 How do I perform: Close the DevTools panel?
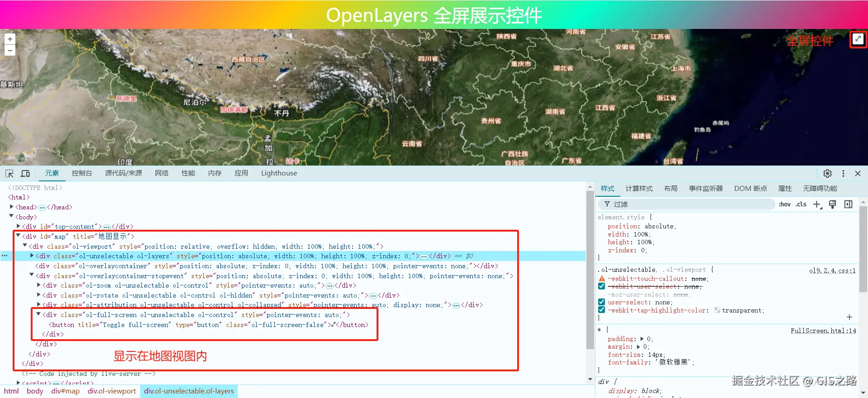(858, 174)
